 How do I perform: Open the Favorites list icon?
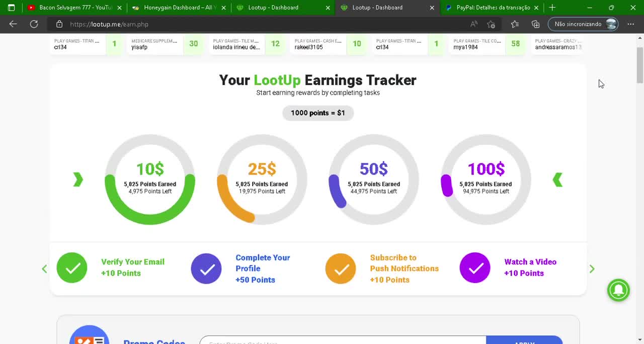[x=515, y=24]
